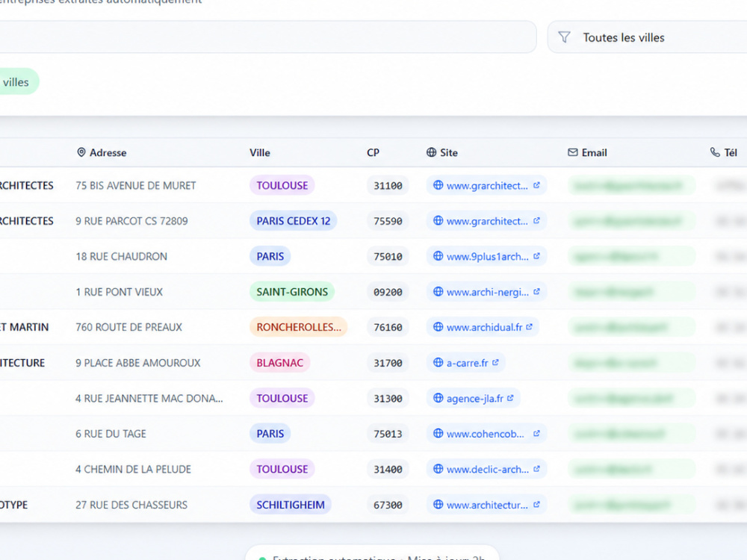
Task: Click the PARIS CEDEX 12 city tag
Action: [x=293, y=221]
